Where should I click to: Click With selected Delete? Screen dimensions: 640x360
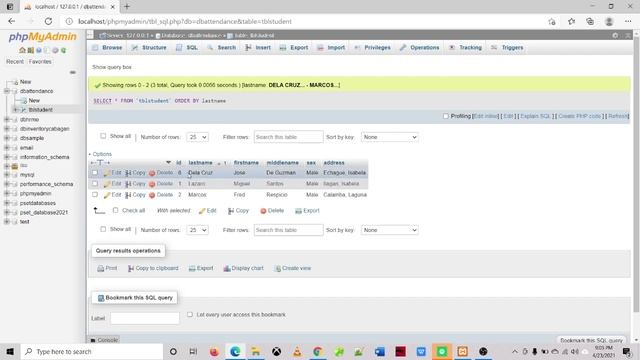point(272,211)
